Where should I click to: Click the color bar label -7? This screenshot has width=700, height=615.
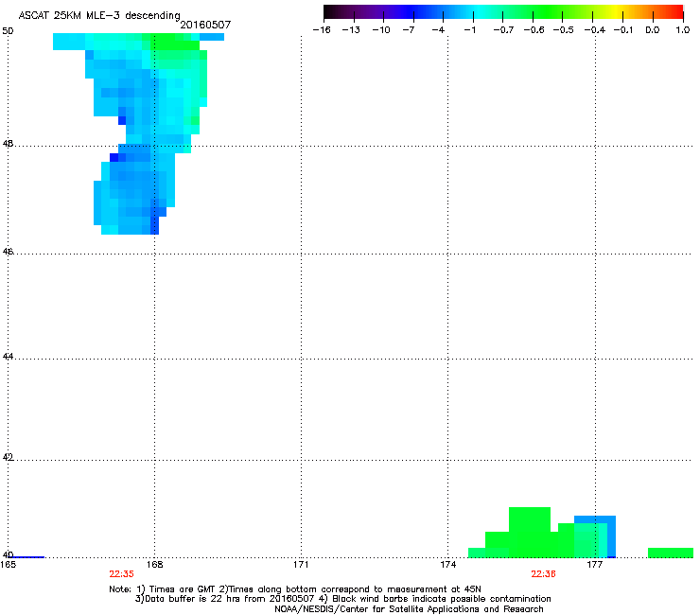(409, 30)
